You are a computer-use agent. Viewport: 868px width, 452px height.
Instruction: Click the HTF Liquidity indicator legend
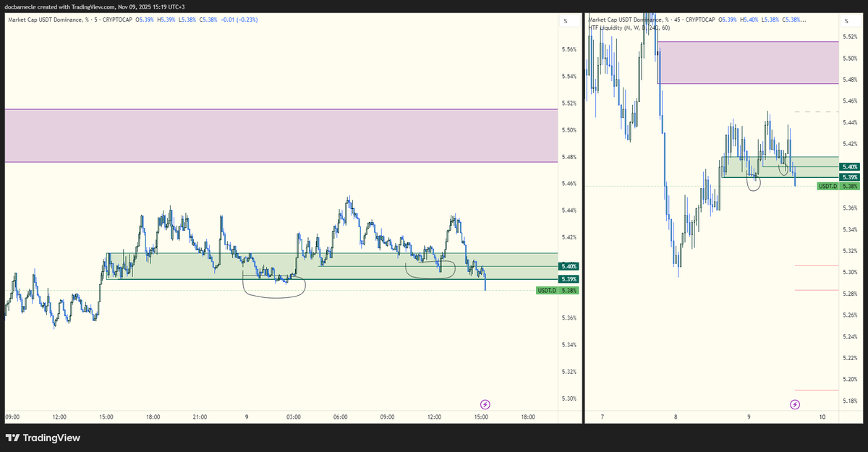(x=630, y=27)
